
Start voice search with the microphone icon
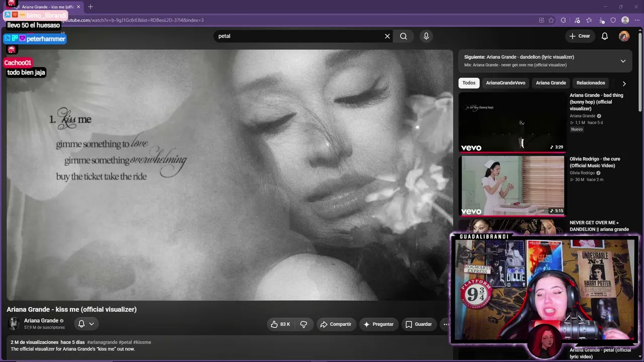point(426,36)
